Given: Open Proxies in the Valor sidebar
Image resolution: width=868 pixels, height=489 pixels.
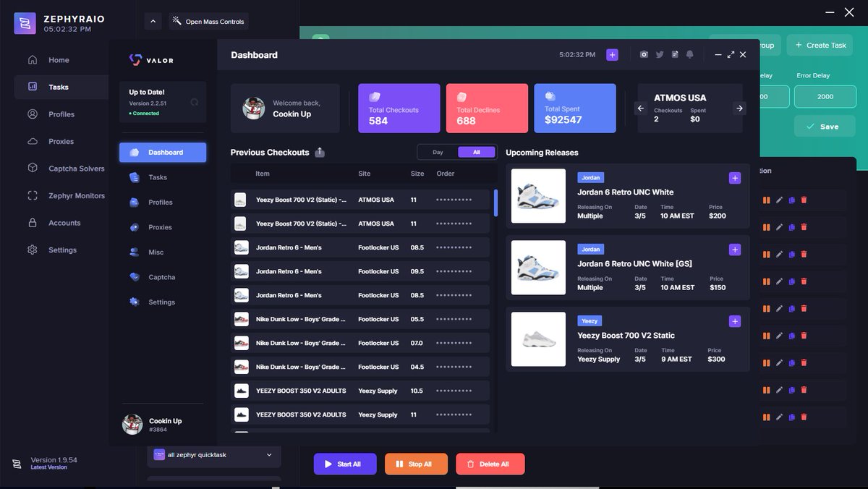Looking at the screenshot, I should coord(150,227).
